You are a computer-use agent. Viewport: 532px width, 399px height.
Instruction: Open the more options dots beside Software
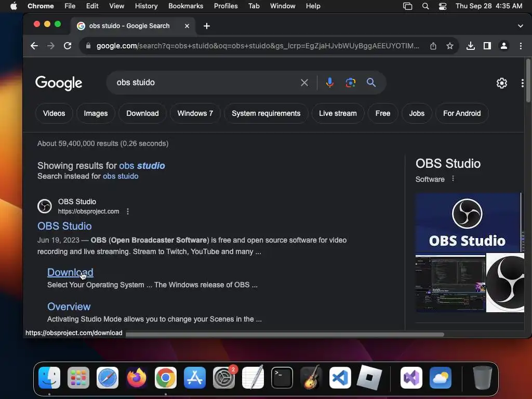[x=453, y=179]
